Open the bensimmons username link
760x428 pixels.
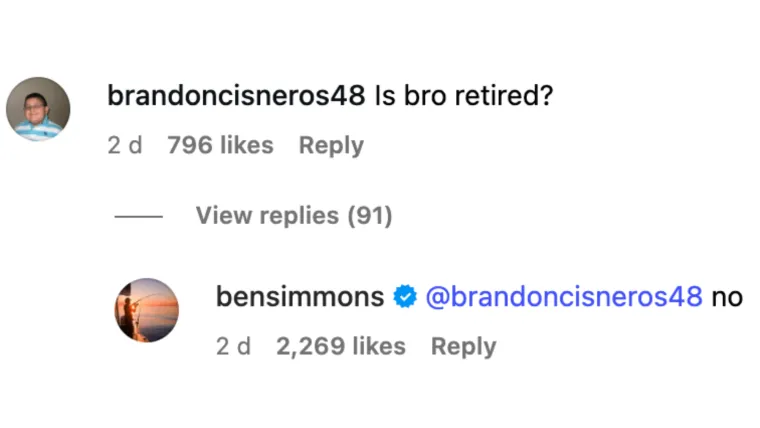tap(300, 297)
